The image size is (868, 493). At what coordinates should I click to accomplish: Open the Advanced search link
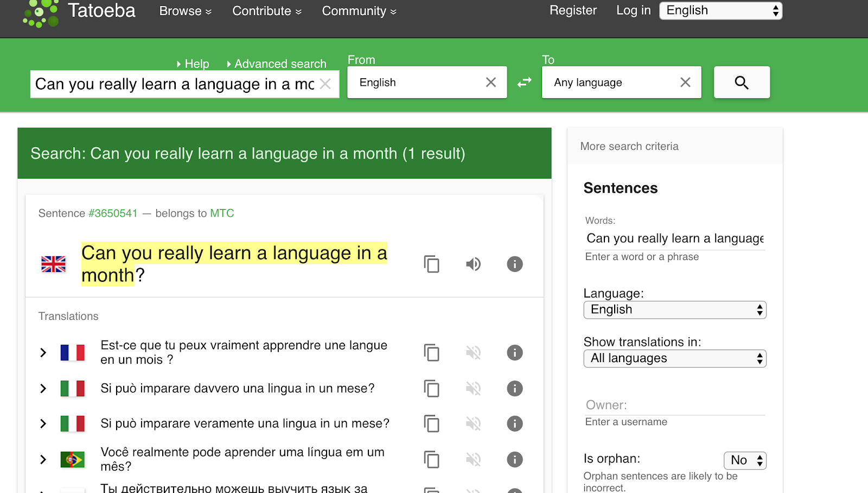click(x=280, y=64)
